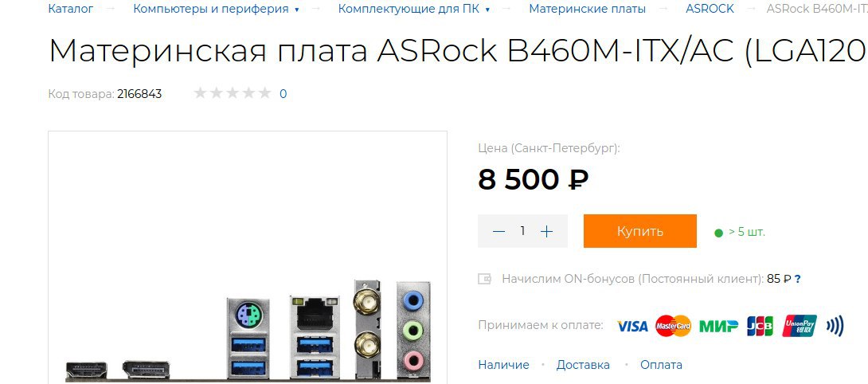
Task: Click the МИР payment logo
Action: [x=718, y=326]
